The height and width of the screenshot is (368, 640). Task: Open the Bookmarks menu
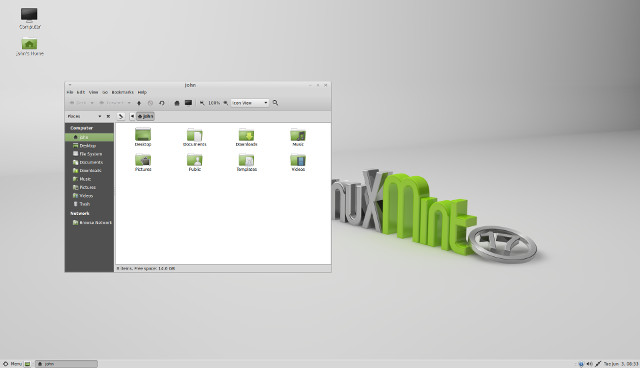[122, 92]
